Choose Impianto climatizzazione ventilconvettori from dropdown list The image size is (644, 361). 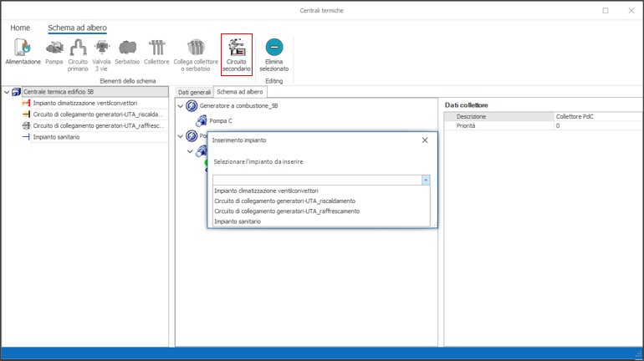(x=266, y=191)
